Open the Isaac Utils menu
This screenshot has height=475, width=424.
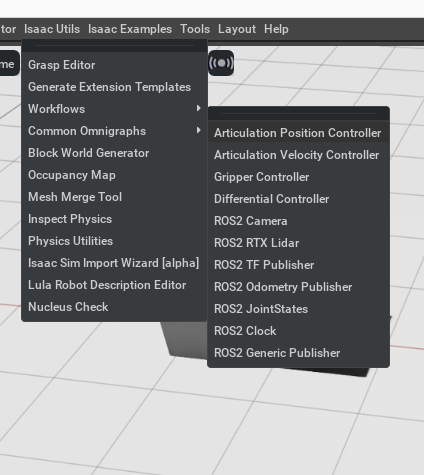[52, 29]
